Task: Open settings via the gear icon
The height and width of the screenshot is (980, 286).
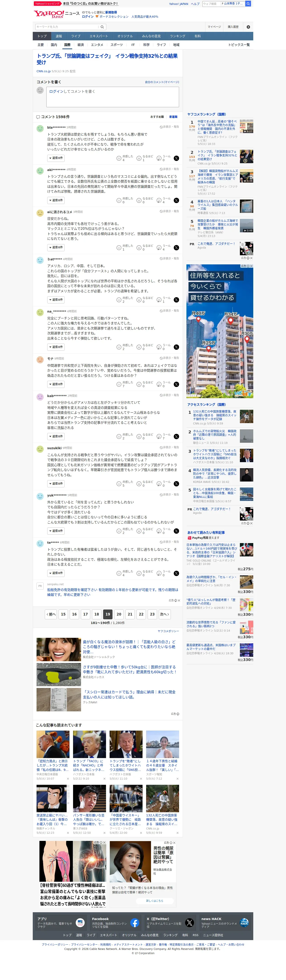Action: point(248,27)
